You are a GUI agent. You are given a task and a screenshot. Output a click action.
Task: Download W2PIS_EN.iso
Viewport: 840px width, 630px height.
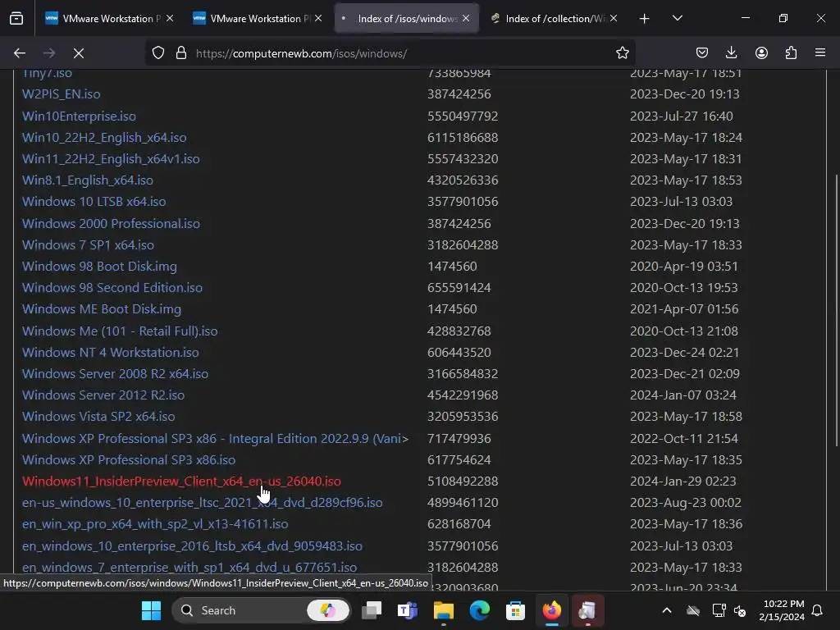61,94
